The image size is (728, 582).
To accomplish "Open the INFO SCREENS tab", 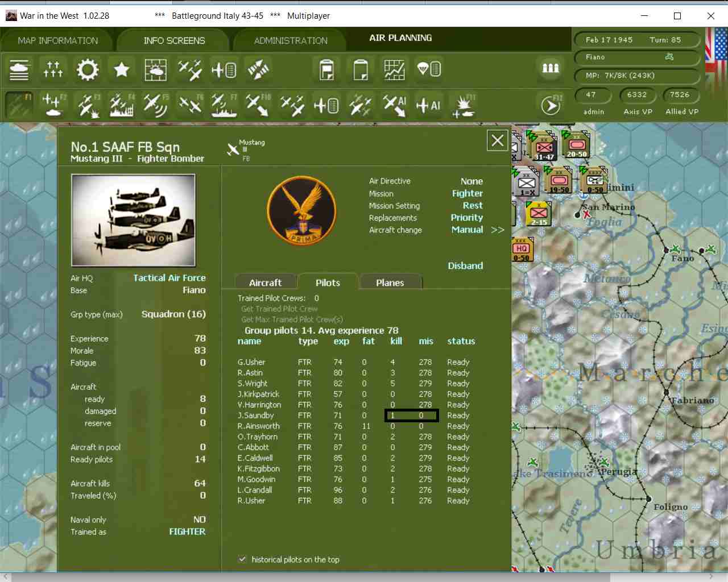I will (174, 41).
